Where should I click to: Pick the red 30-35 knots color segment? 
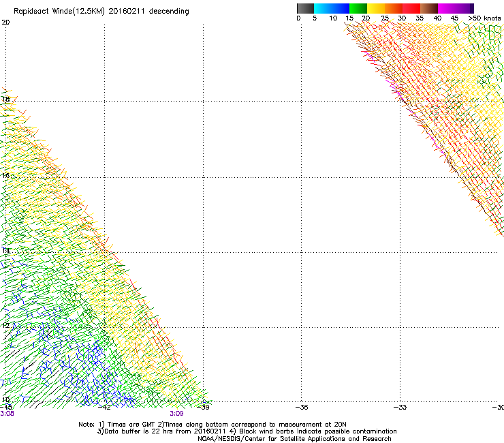coord(411,8)
